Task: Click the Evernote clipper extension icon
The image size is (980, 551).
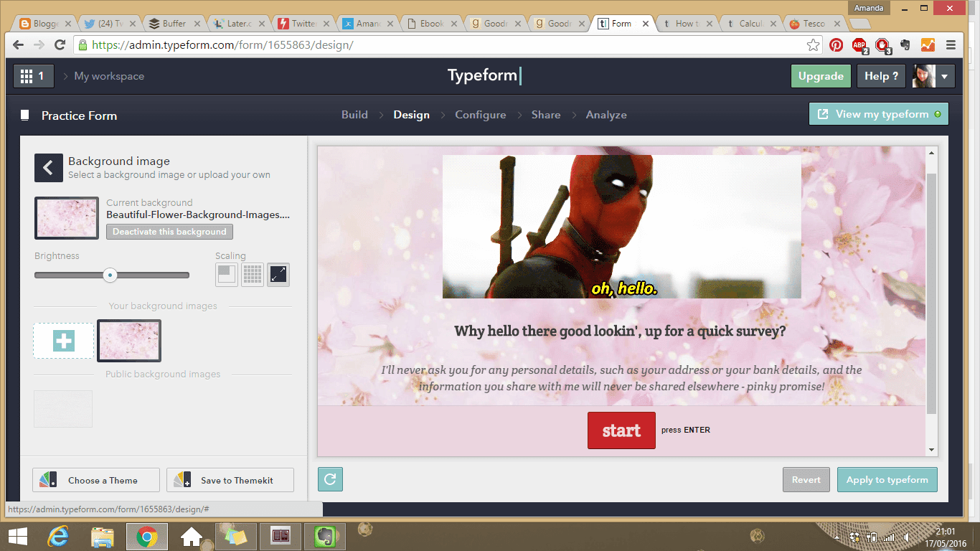Action: 905,45
